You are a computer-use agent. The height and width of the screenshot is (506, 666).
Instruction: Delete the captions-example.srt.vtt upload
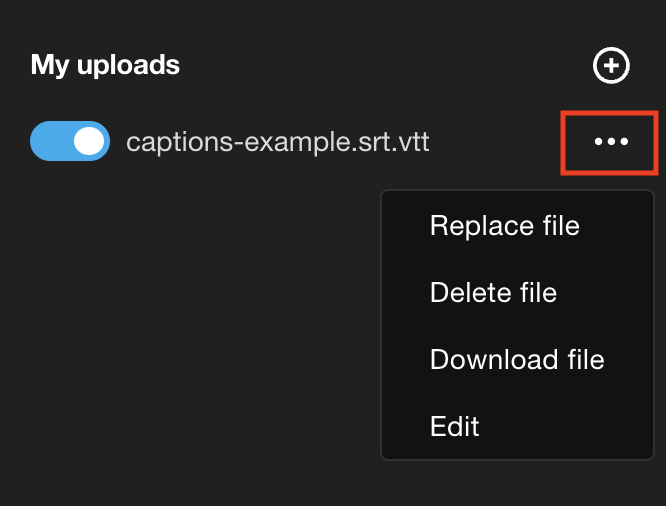click(493, 292)
